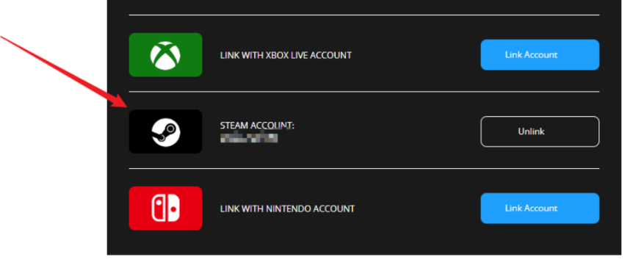Click the round Steam emblem

pos(165,131)
